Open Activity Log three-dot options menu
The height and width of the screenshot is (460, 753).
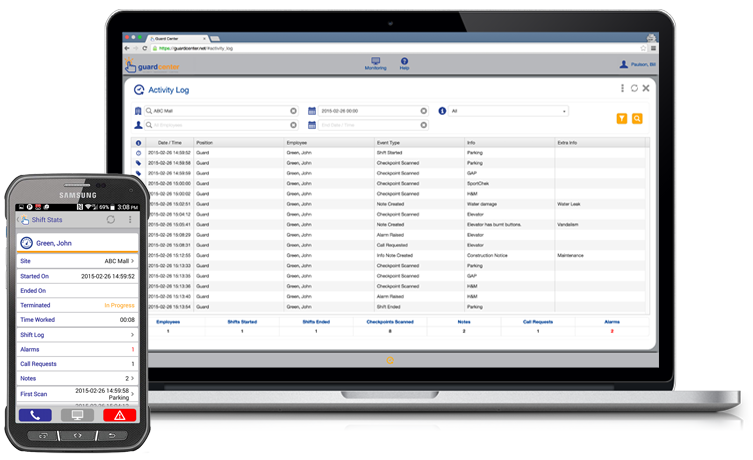[x=622, y=89]
